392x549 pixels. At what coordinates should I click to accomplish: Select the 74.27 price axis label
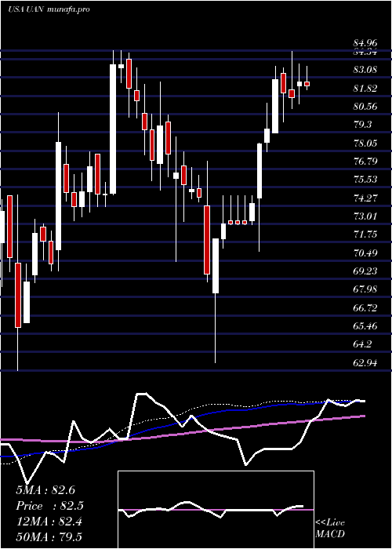365,198
